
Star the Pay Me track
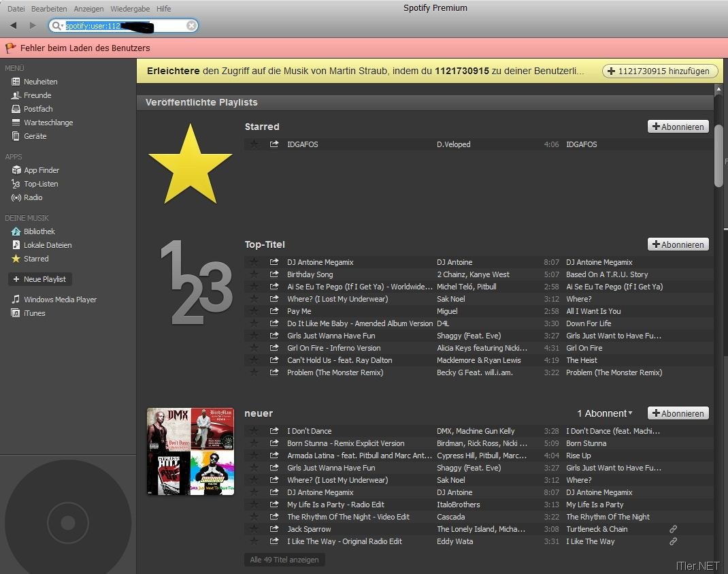click(x=254, y=311)
